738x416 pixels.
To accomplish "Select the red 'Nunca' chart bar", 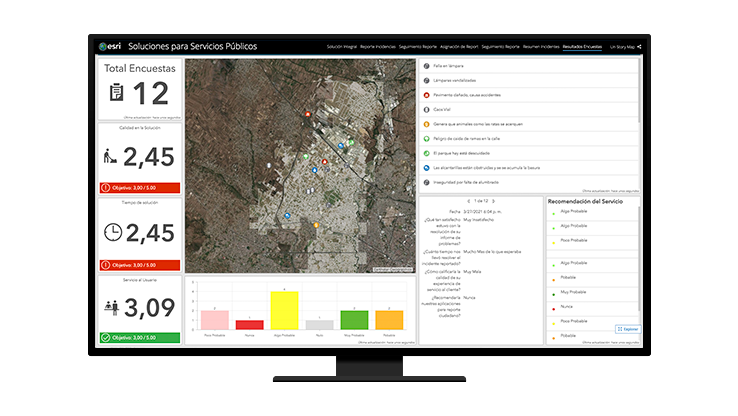I will [x=250, y=324].
